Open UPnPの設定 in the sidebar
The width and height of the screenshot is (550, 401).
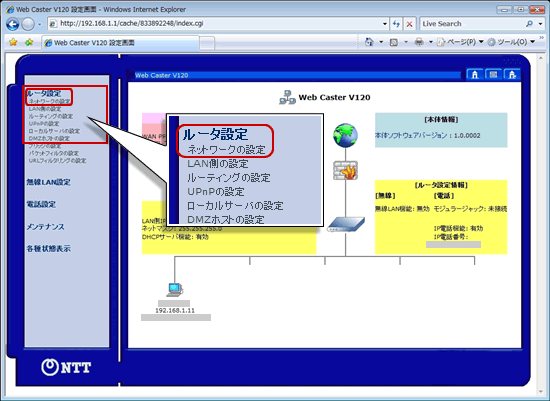click(x=44, y=123)
